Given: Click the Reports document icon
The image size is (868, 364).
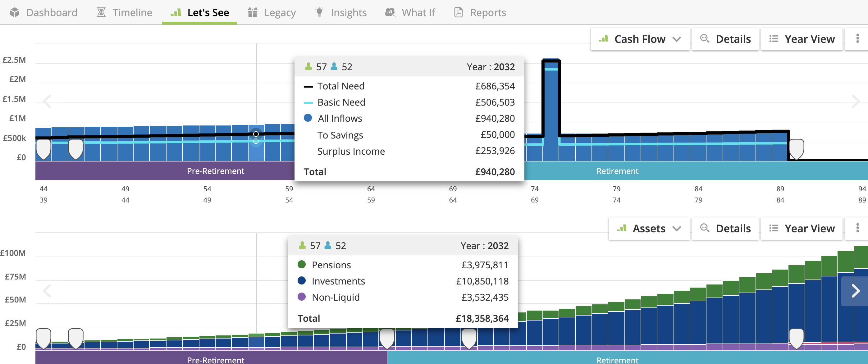Looking at the screenshot, I should coord(459,12).
